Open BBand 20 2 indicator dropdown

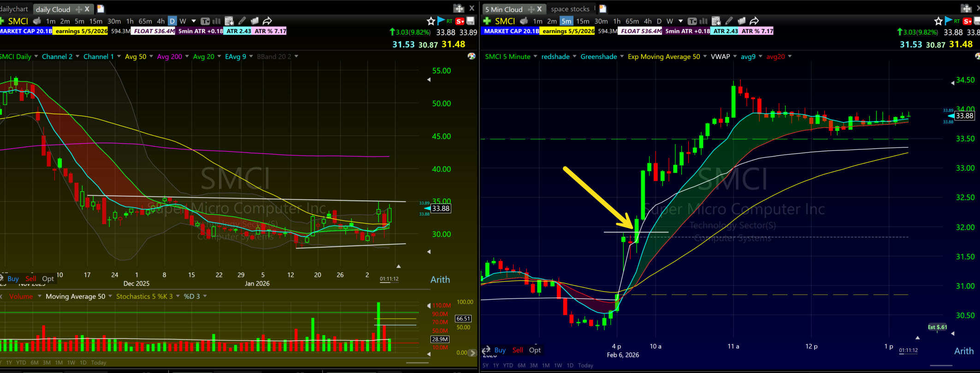pos(296,56)
